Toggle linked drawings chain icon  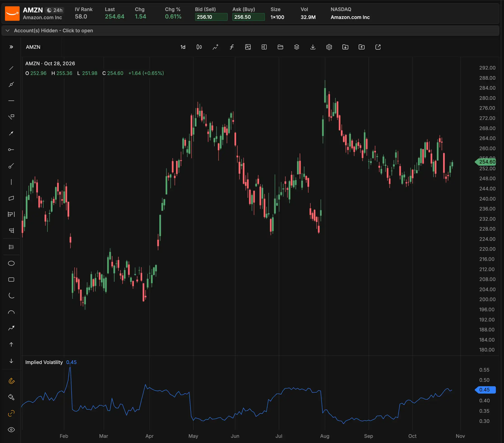coord(11,413)
